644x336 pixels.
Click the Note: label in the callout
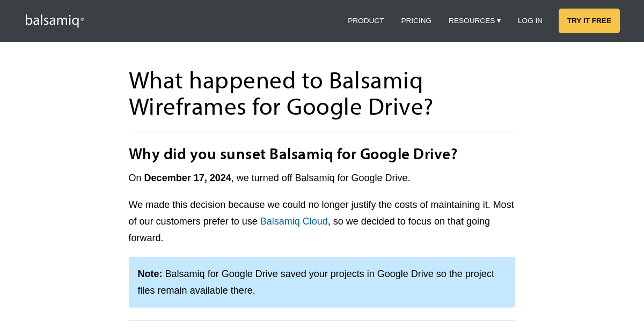click(149, 273)
